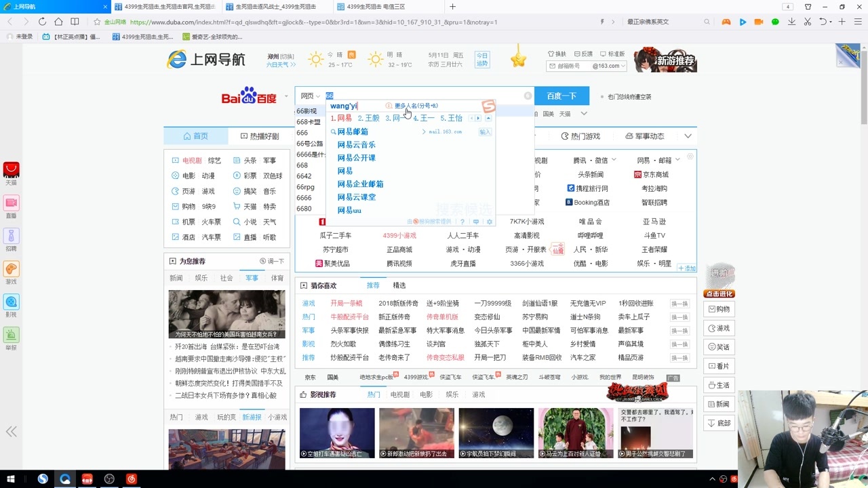Open Sogou IME settings gear icon
This screenshot has width=868, height=488.
[489, 222]
